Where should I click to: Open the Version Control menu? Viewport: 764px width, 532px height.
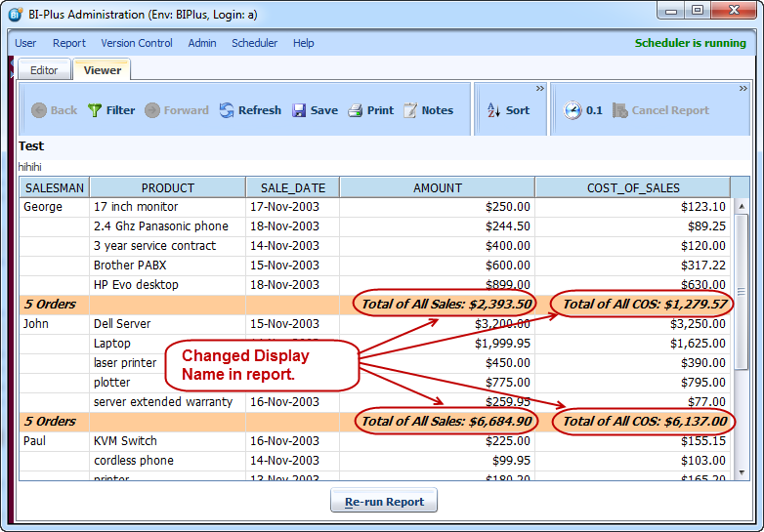137,43
